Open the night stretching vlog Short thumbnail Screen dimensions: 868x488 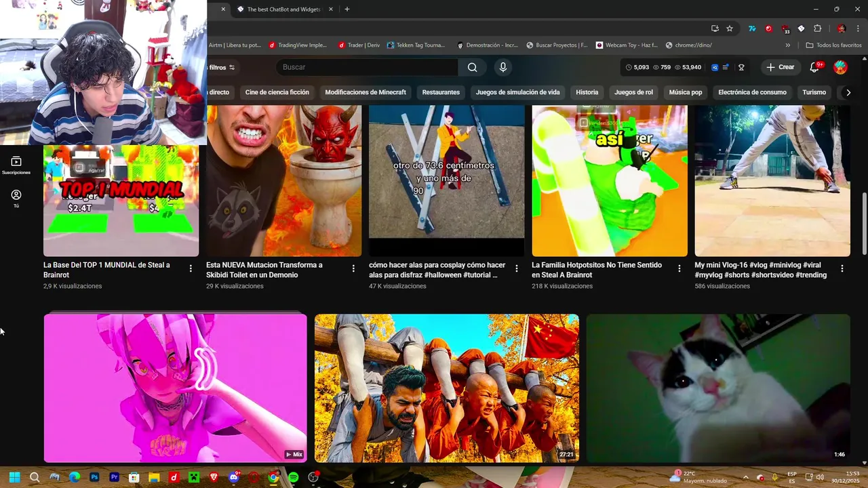(x=772, y=180)
